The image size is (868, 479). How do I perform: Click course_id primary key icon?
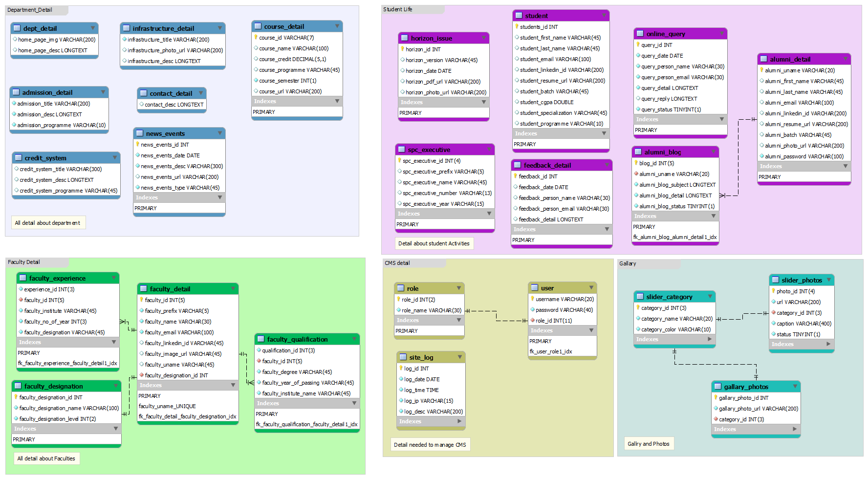[256, 37]
